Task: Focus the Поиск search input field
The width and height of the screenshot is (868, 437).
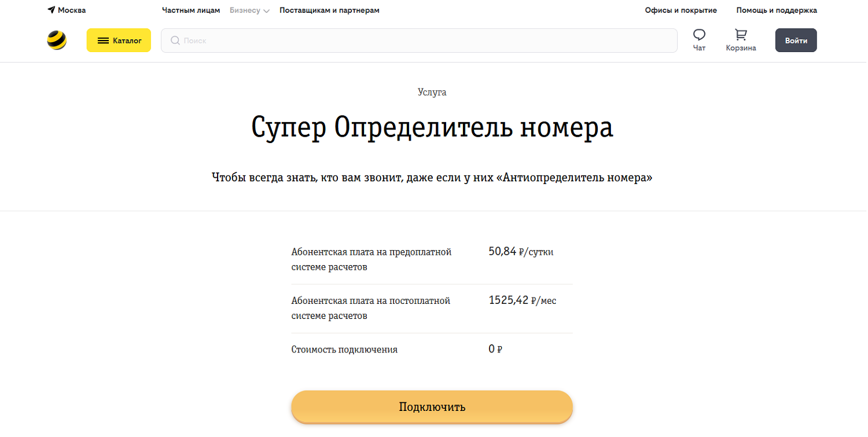Action: [419, 41]
